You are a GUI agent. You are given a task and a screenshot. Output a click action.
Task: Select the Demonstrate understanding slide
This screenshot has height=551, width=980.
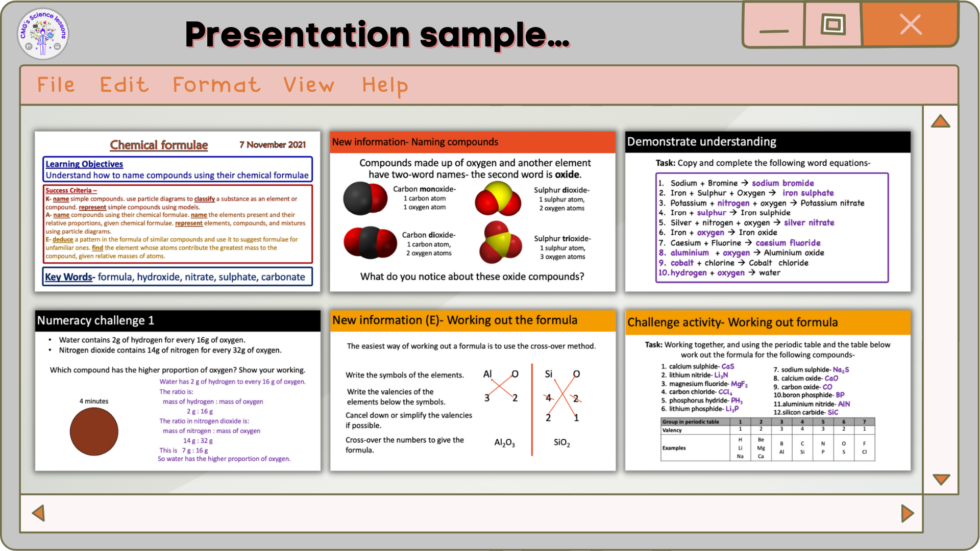coord(768,211)
